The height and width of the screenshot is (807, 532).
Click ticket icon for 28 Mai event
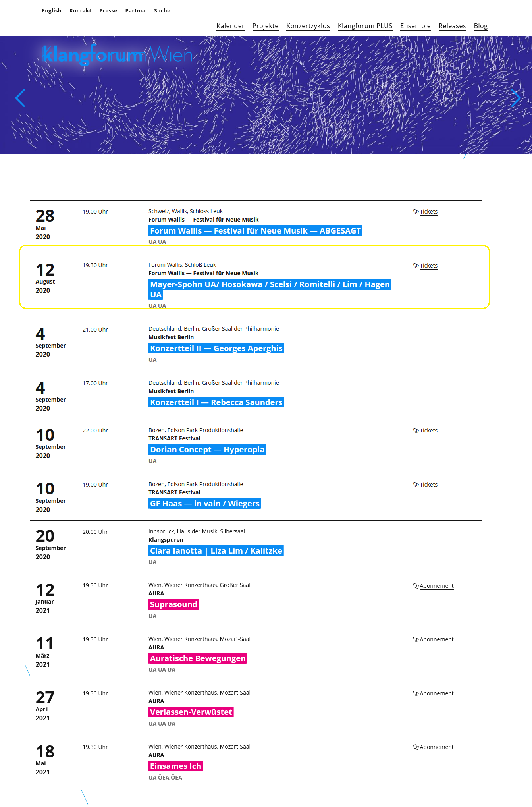click(416, 212)
